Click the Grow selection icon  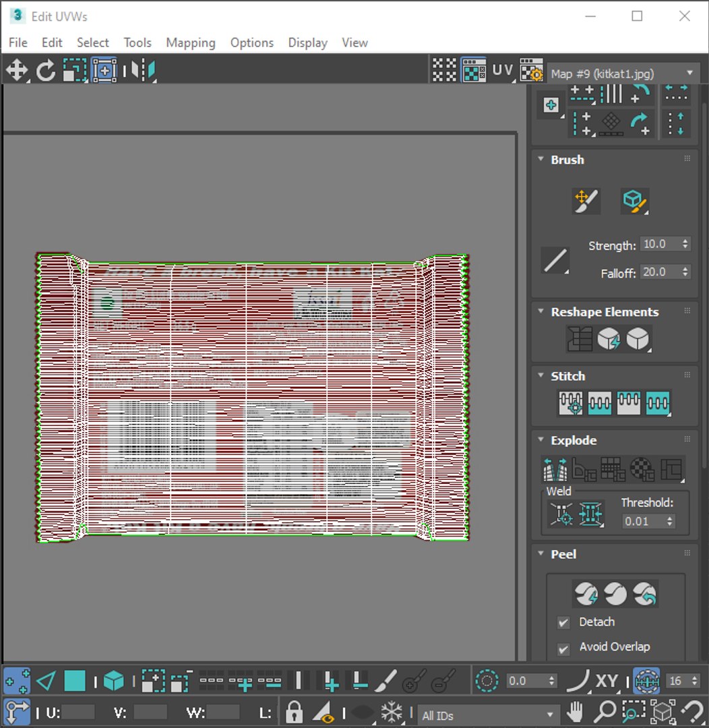coord(153,681)
